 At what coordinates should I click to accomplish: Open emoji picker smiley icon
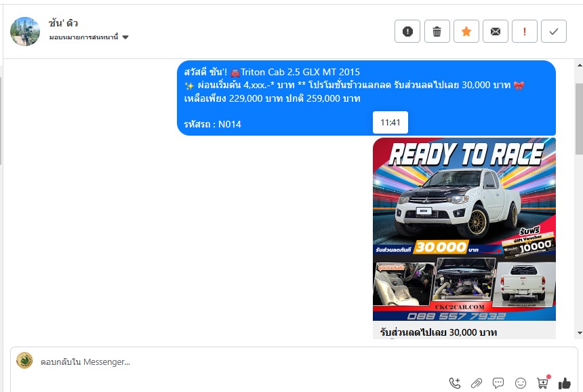[x=521, y=383]
